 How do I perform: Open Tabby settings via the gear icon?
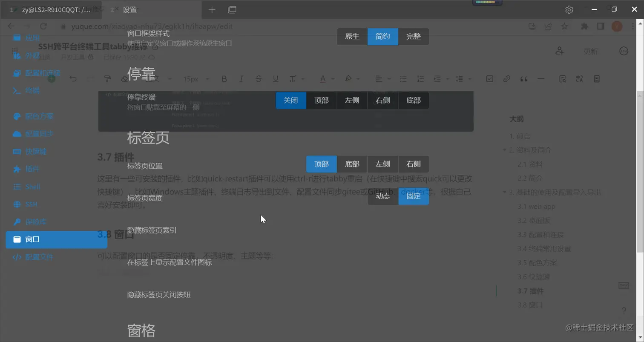[569, 9]
